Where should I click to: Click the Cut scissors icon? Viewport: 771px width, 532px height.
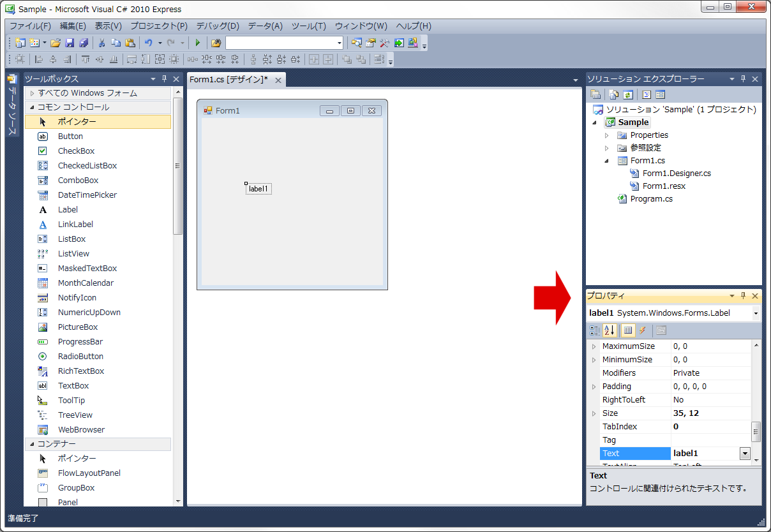[101, 43]
